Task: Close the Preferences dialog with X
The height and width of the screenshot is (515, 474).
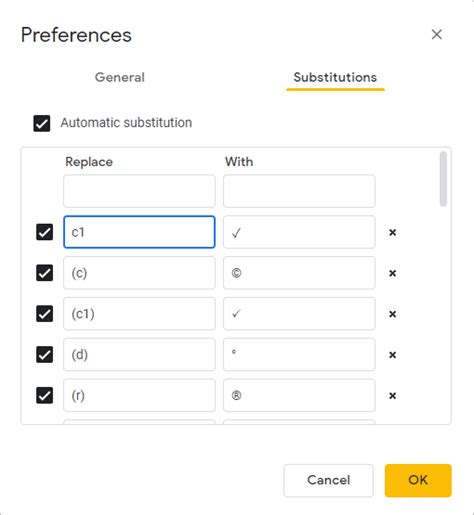Action: [437, 34]
